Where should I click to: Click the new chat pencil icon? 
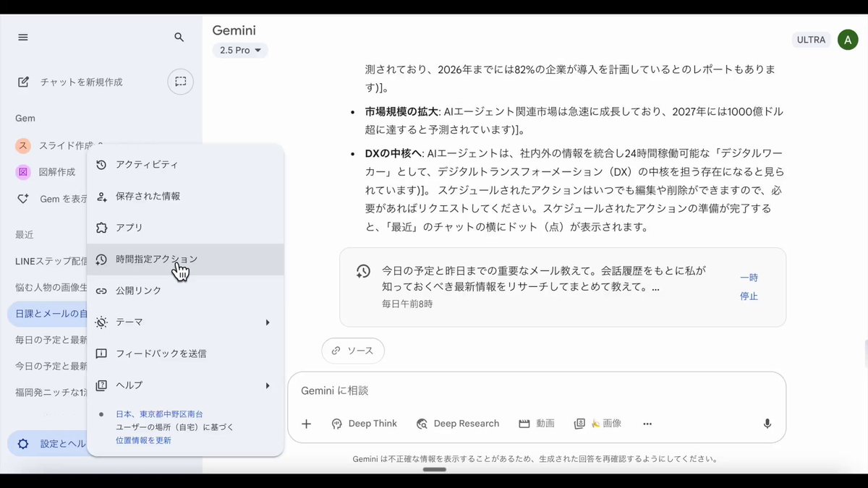click(23, 82)
